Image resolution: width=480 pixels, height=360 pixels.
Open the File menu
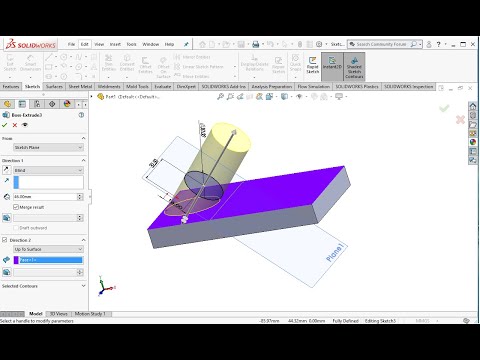pyautogui.click(x=71, y=44)
